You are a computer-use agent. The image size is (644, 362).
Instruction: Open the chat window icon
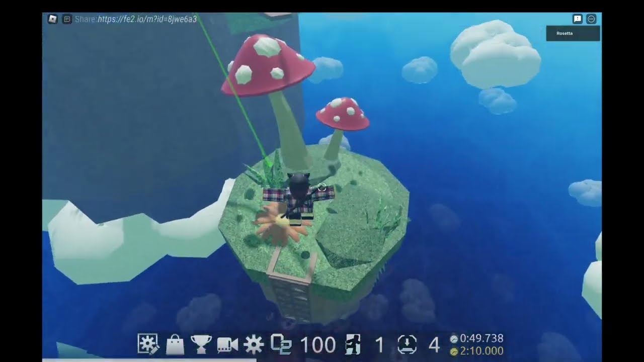click(x=67, y=19)
